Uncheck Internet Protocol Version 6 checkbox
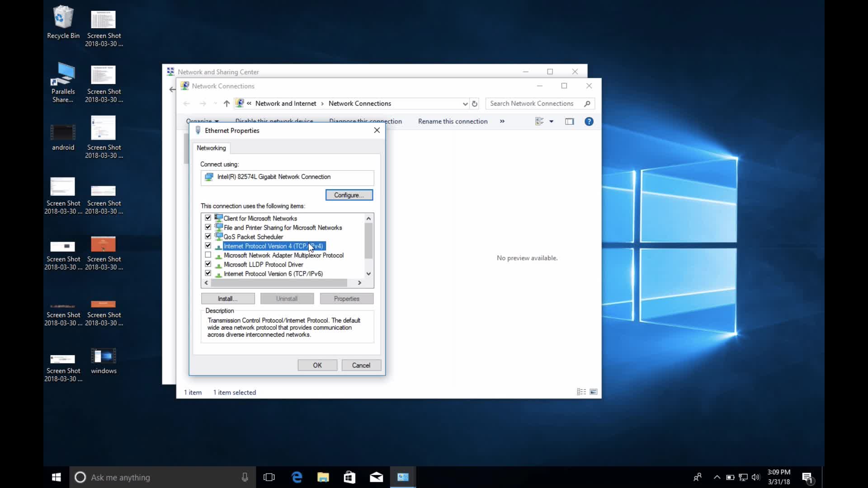 point(208,273)
